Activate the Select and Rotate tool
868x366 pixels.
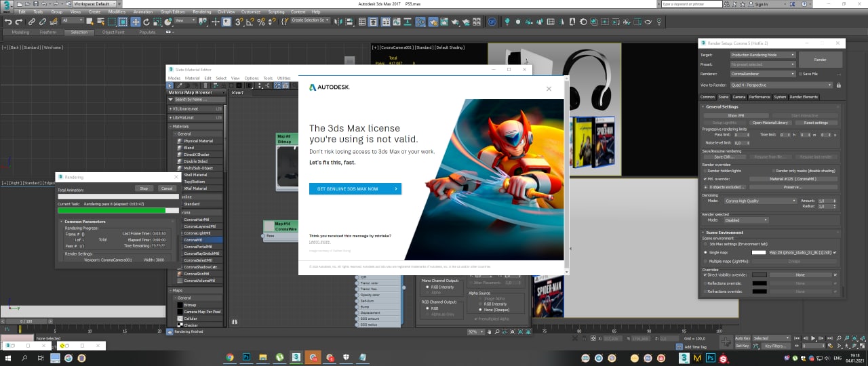click(x=146, y=22)
